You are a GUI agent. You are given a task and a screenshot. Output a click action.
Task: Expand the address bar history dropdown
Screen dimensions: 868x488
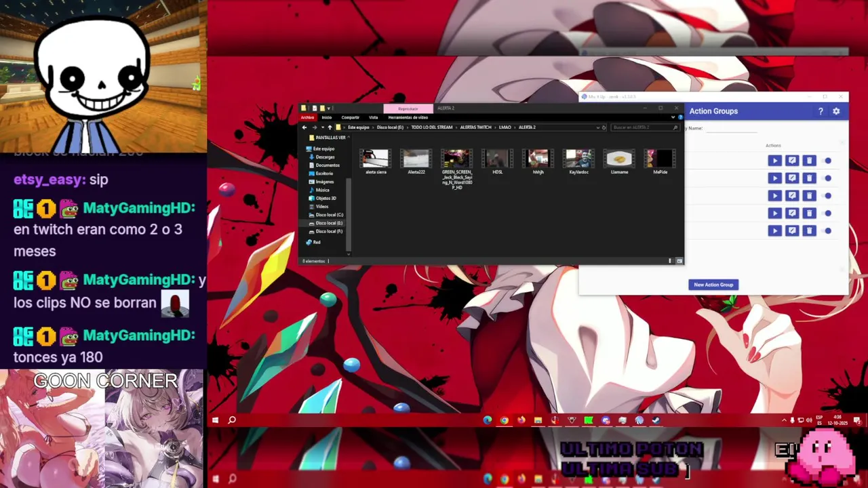(597, 127)
